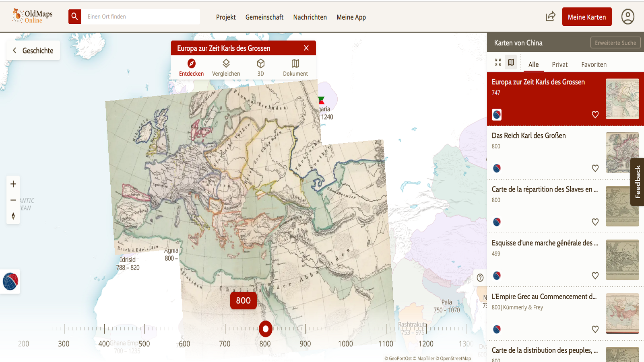Close the Europa zur Zeit Karls popup
644x362 pixels.
click(306, 48)
